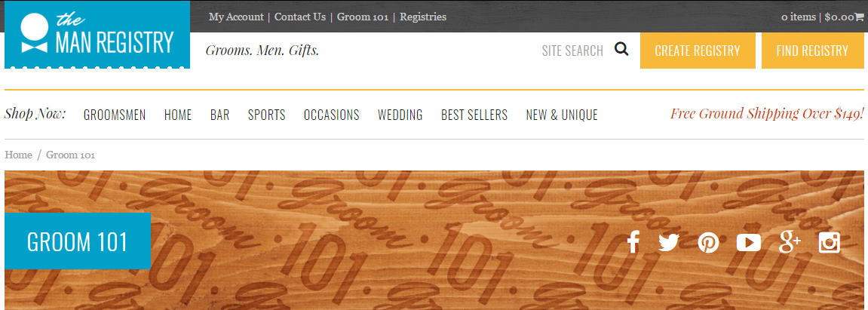Click the Facebook icon on banner
This screenshot has width=868, height=310.
[x=633, y=242]
